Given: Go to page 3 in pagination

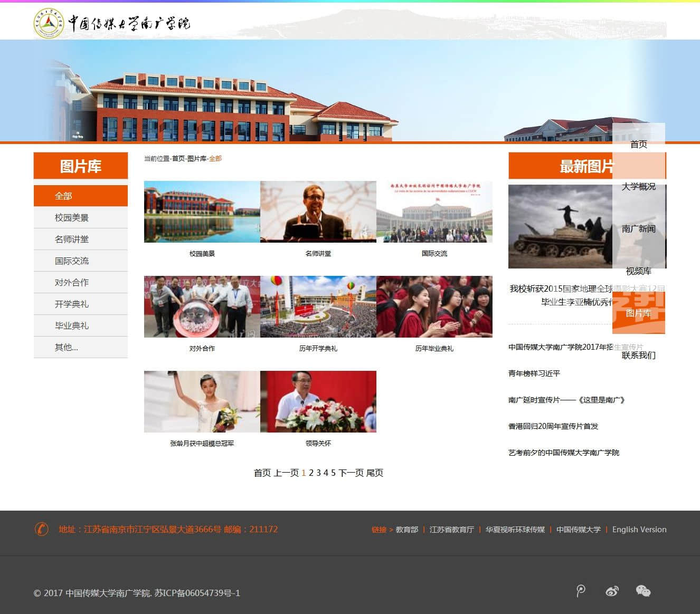Looking at the screenshot, I should point(318,473).
